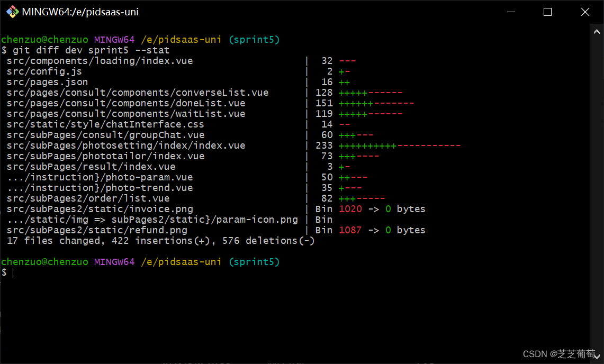Click the scrollbar down arrow

[596, 357]
